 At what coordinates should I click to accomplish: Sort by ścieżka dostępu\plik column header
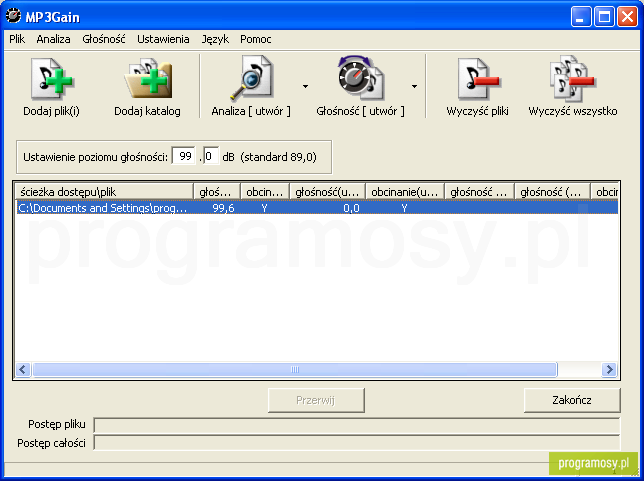point(104,192)
